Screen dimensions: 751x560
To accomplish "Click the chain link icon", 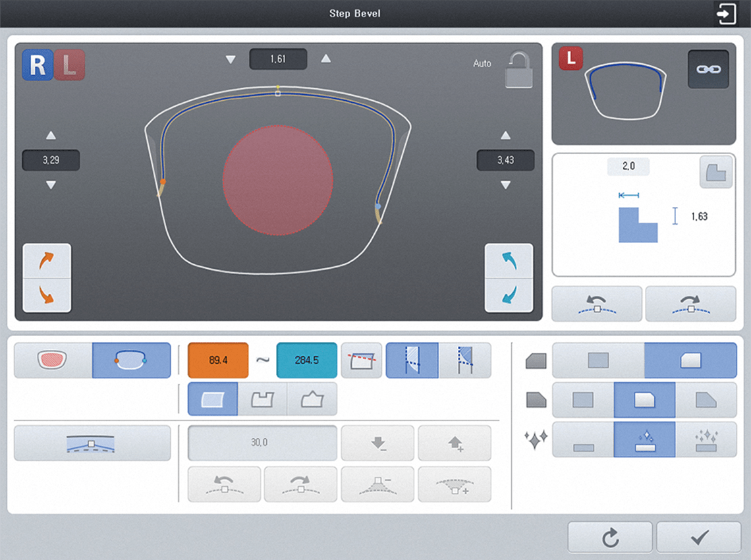I will (x=708, y=69).
